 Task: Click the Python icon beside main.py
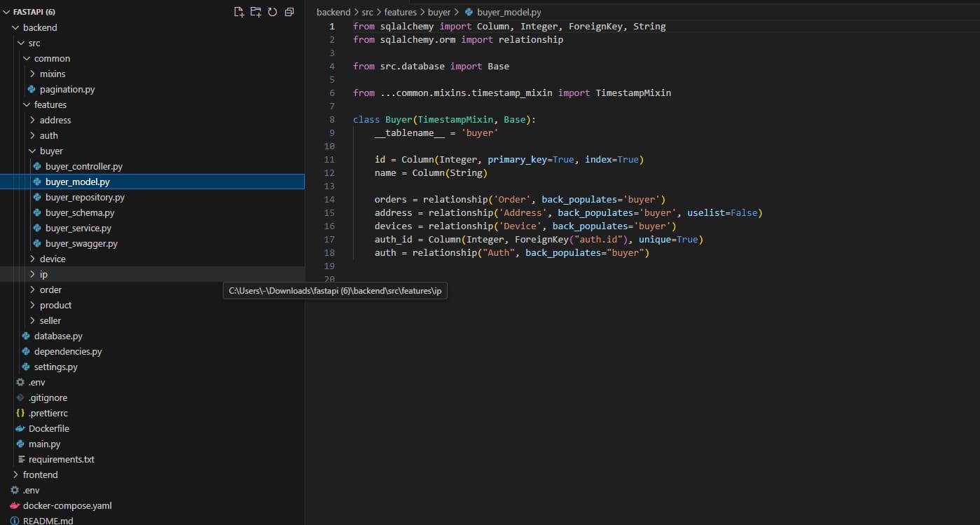tap(20, 444)
